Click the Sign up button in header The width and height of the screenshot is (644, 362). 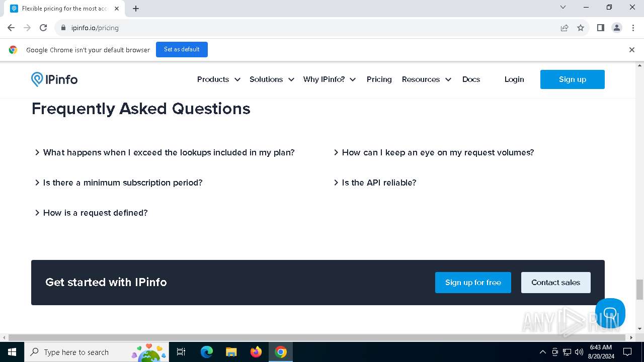(x=573, y=79)
